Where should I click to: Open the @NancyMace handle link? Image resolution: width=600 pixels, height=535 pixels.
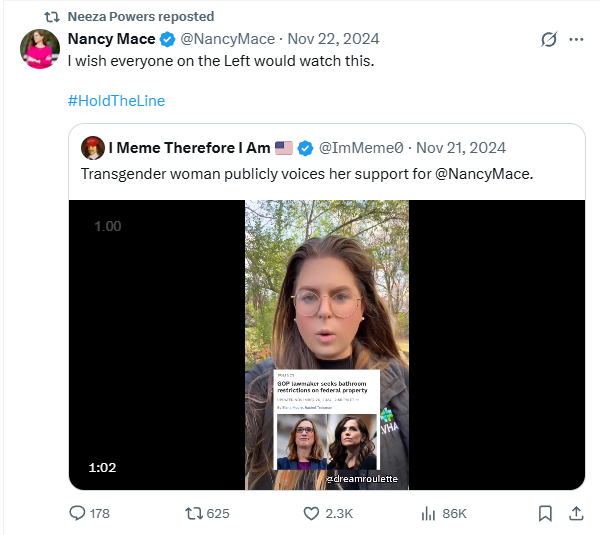[x=227, y=39]
